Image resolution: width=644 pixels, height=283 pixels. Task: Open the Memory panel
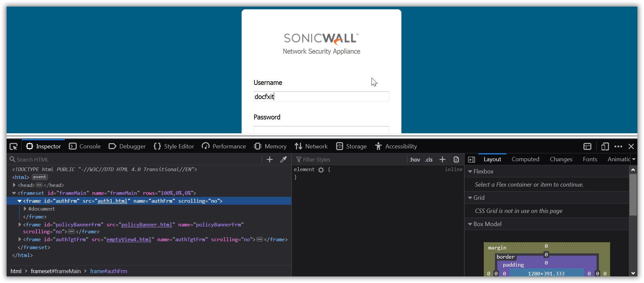[270, 146]
